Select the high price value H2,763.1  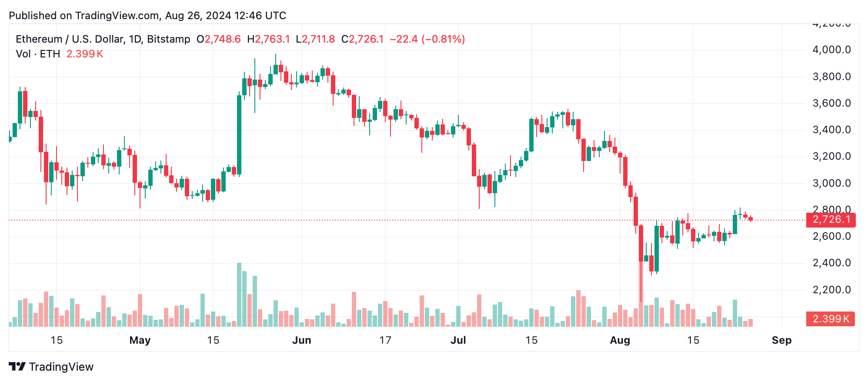click(268, 39)
